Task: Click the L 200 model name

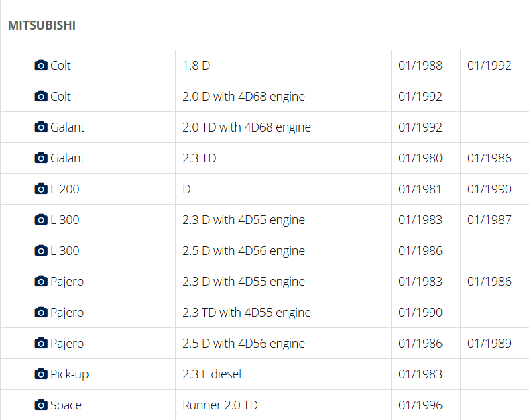Action: click(64, 189)
